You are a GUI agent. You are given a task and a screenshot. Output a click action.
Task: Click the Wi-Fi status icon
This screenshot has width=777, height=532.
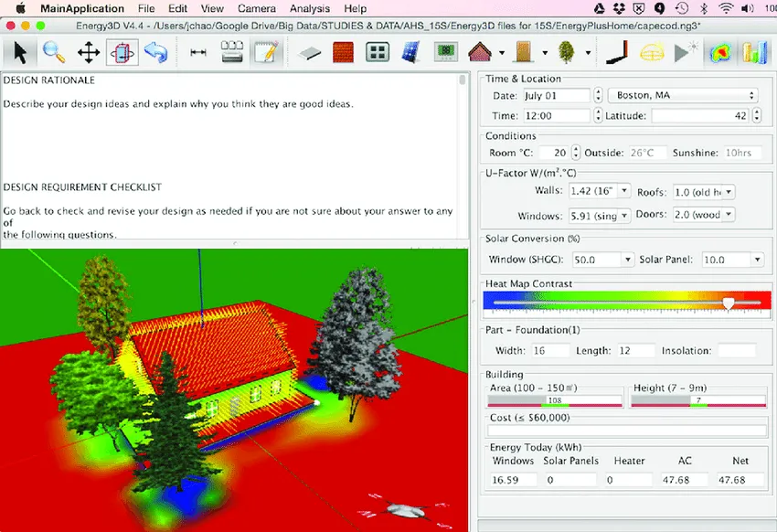click(726, 8)
